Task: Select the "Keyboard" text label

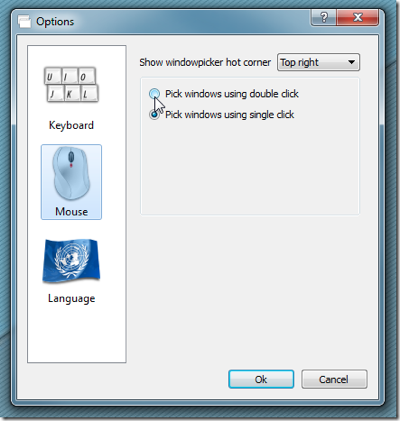Action: coord(71,125)
